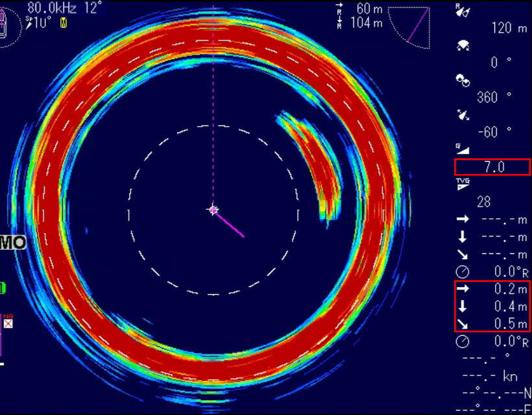Click the 80.0kHz frequency readout

[53, 8]
